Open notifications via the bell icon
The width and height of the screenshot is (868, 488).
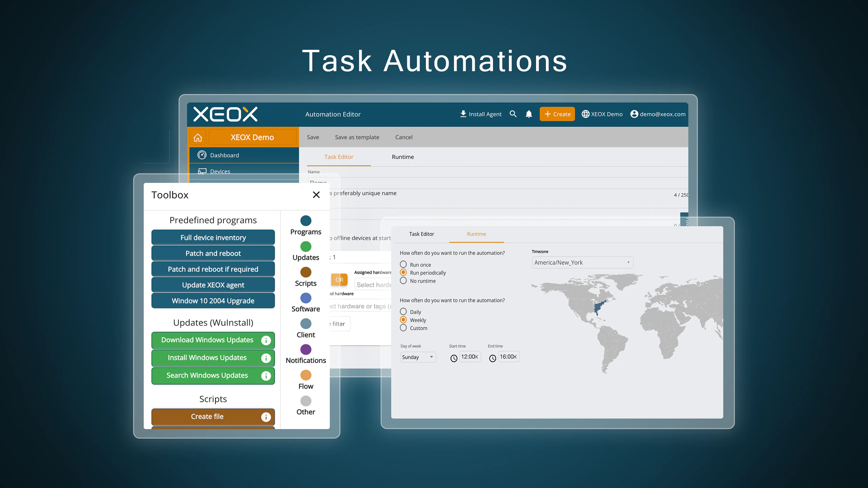(x=529, y=114)
